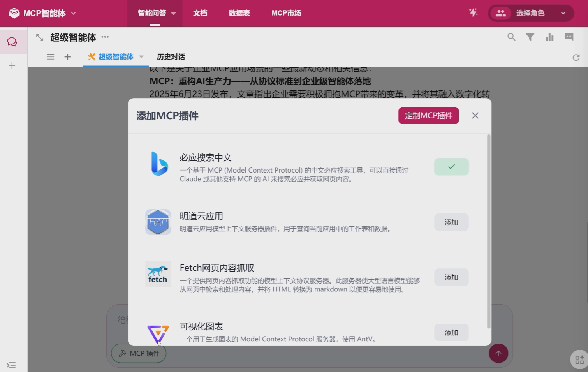588x372 pixels.
Task: Expand the MCP智能体 app menu
Action: click(74, 13)
